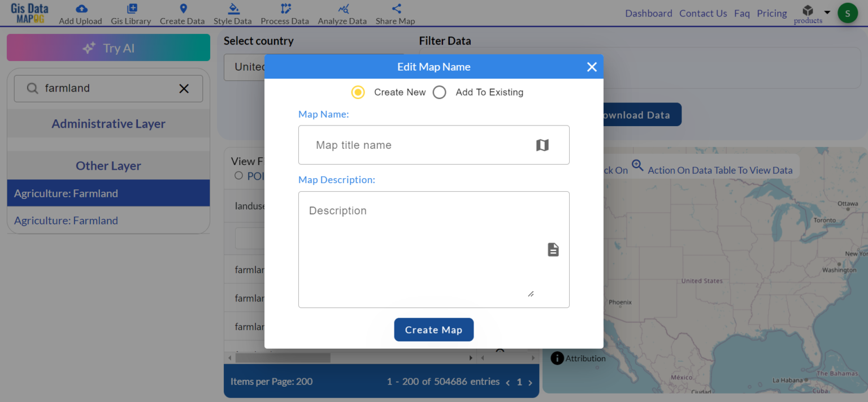Viewport: 868px width, 402px height.
Task: Close the Edit Map Name dialog
Action: pyautogui.click(x=592, y=67)
